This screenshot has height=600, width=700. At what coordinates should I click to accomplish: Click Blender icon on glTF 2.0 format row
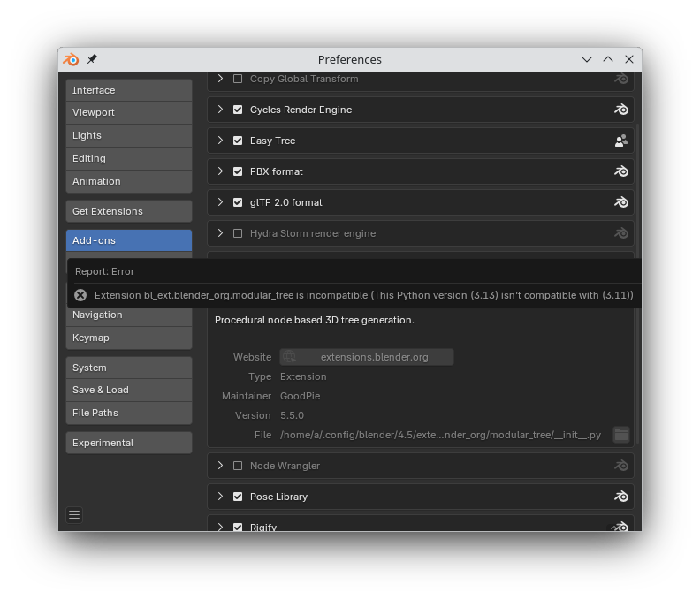pyautogui.click(x=621, y=202)
